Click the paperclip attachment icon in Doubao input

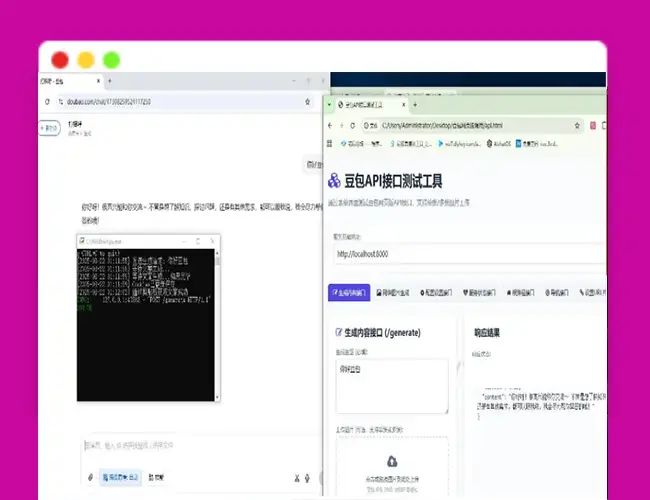[90, 478]
